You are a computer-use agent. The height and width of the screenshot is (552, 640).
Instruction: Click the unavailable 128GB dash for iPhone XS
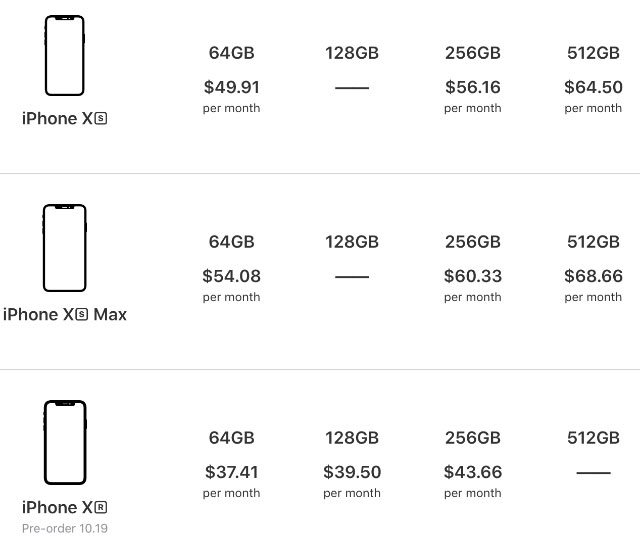pos(352,88)
